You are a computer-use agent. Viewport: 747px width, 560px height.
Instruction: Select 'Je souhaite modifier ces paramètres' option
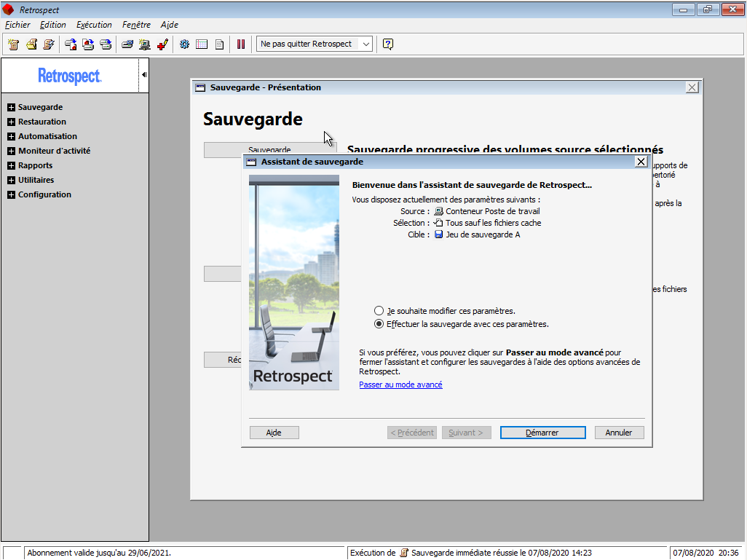tap(379, 310)
